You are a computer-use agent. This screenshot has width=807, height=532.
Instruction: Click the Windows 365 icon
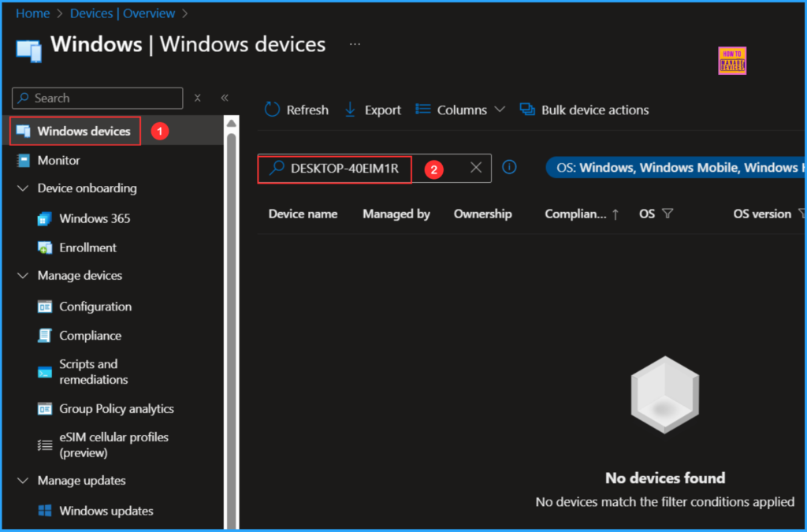point(45,218)
